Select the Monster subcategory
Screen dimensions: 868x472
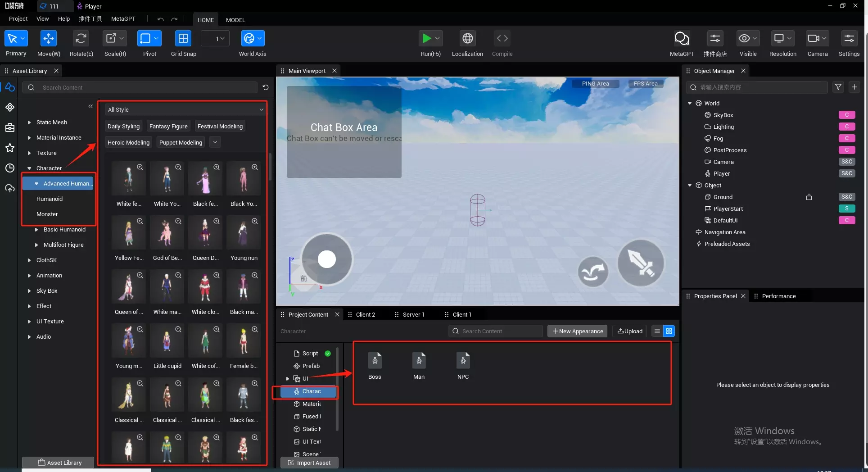[47, 214]
